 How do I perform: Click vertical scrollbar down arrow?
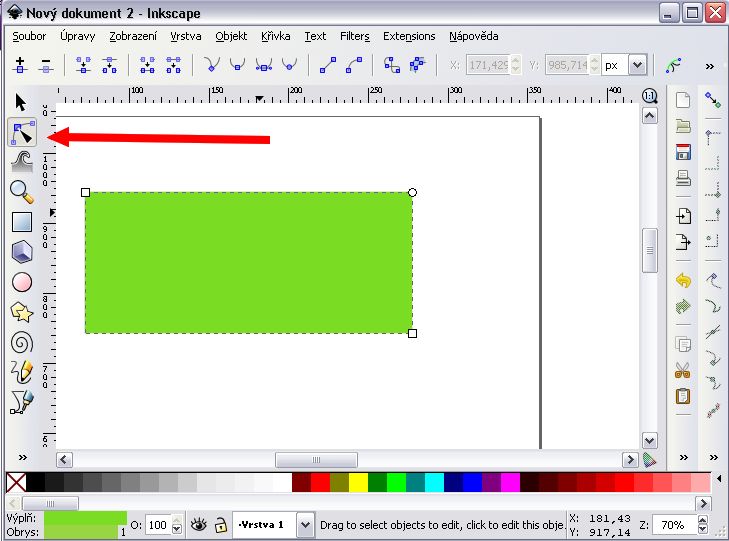tap(650, 440)
